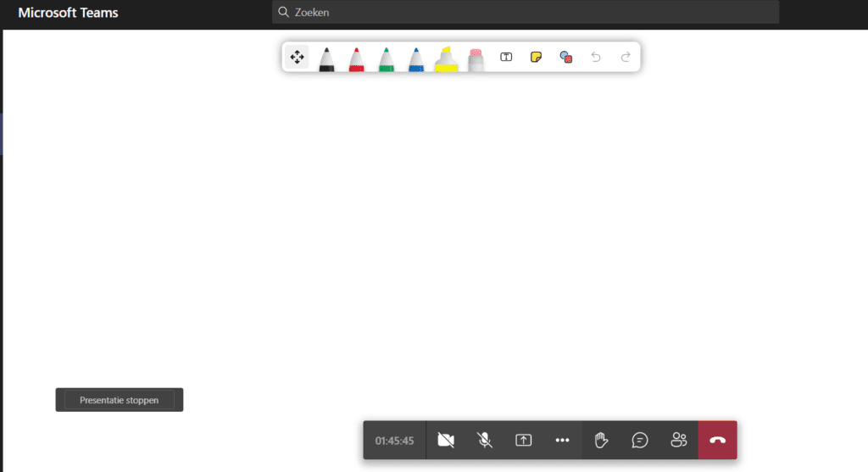Click the search magnifier icon

point(283,12)
